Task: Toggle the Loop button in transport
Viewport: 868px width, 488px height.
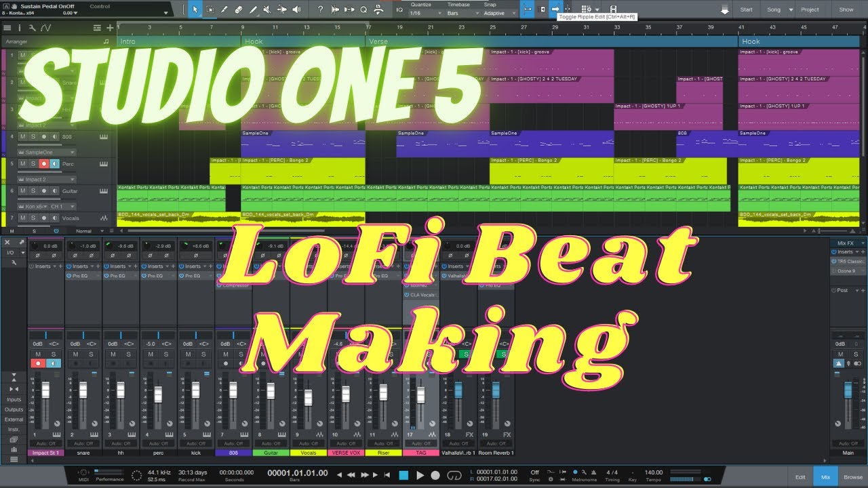Action: pos(456,476)
